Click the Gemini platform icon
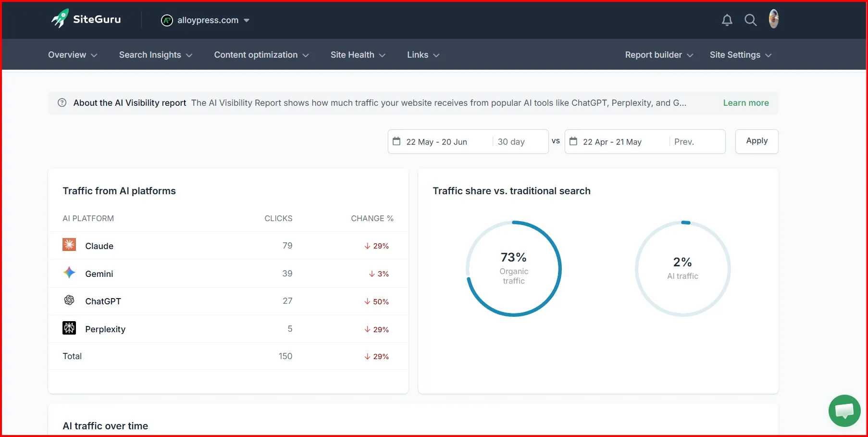Viewport: 868px width, 437px height. point(69,273)
